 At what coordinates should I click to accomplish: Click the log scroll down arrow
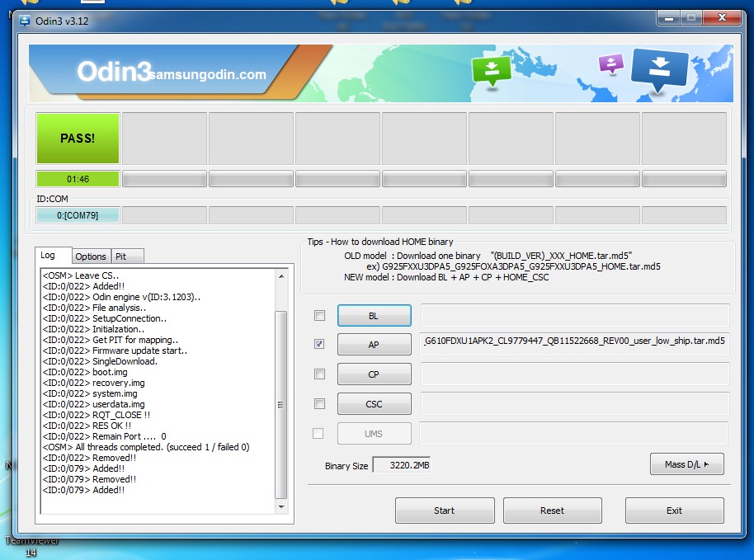tap(281, 507)
